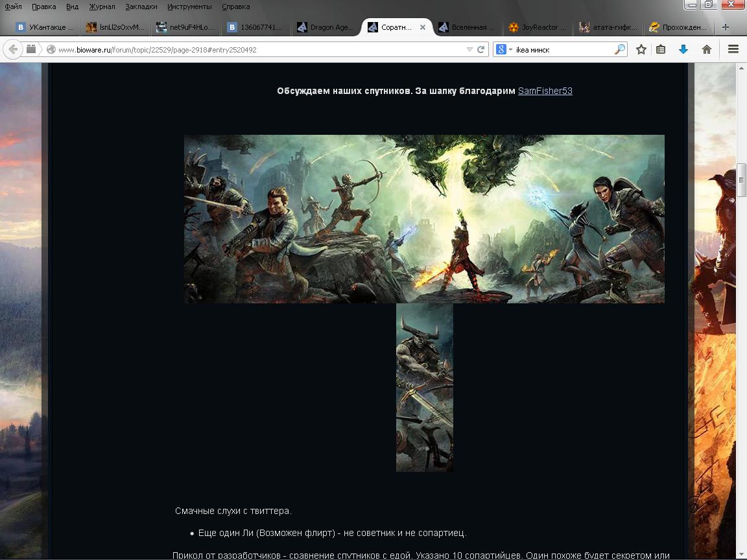
Task: Open the Инструменты menu
Action: click(x=189, y=6)
